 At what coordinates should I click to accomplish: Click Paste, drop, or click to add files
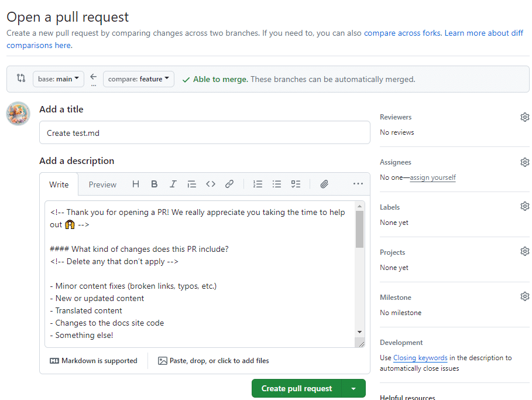(219, 361)
